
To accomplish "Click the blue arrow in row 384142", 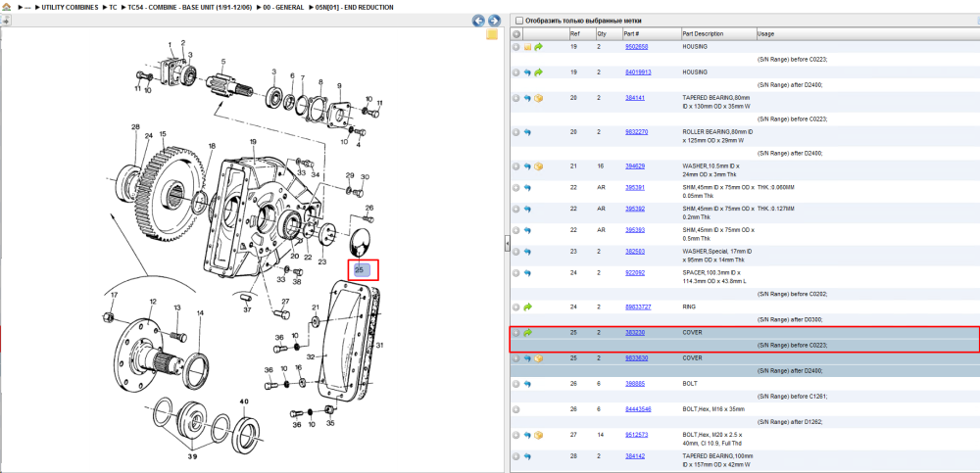I will (528, 456).
